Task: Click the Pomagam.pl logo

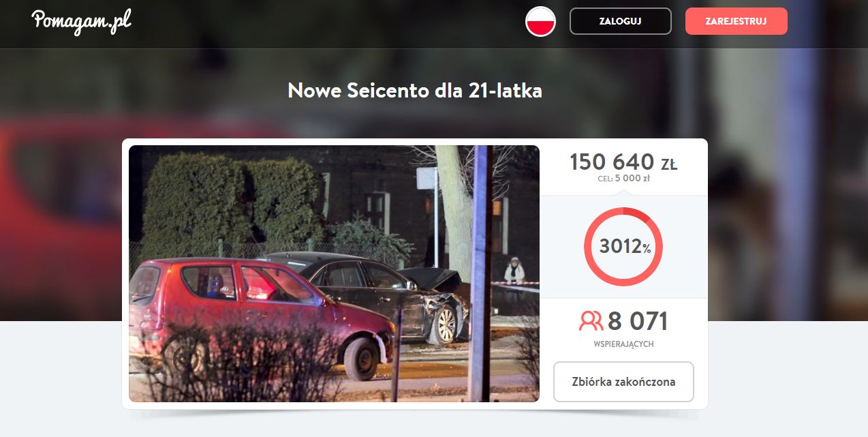Action: 81,20
